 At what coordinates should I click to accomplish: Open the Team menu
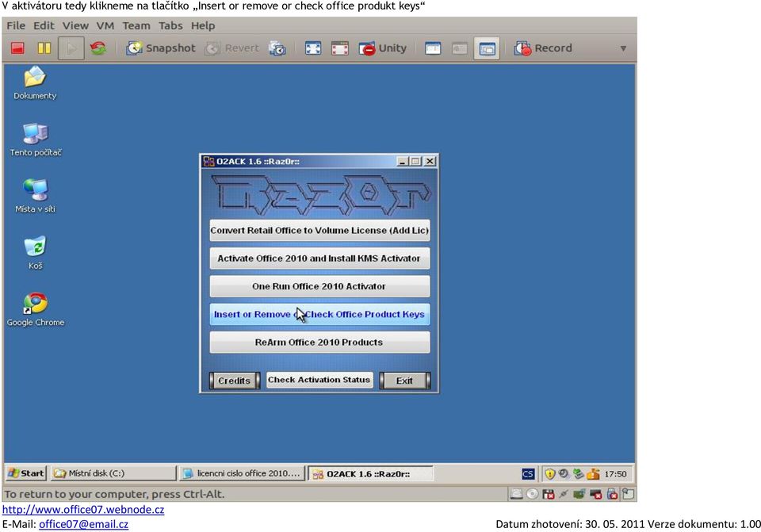pos(136,25)
